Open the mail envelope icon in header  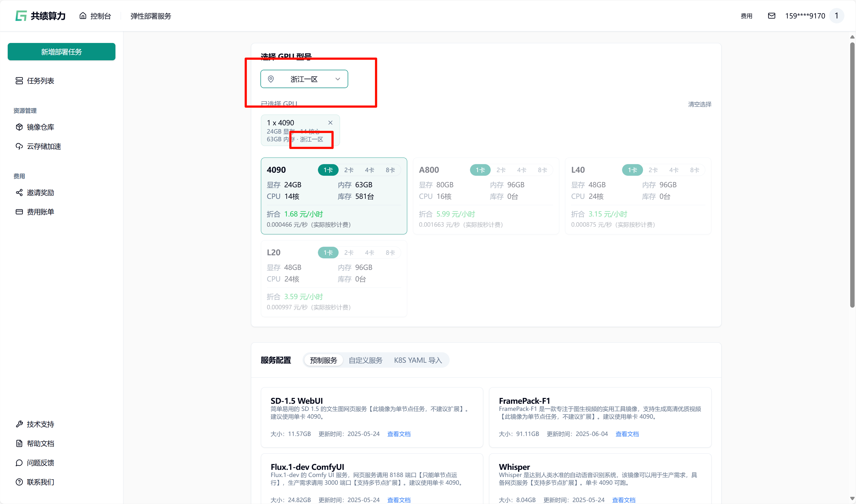[x=771, y=16]
